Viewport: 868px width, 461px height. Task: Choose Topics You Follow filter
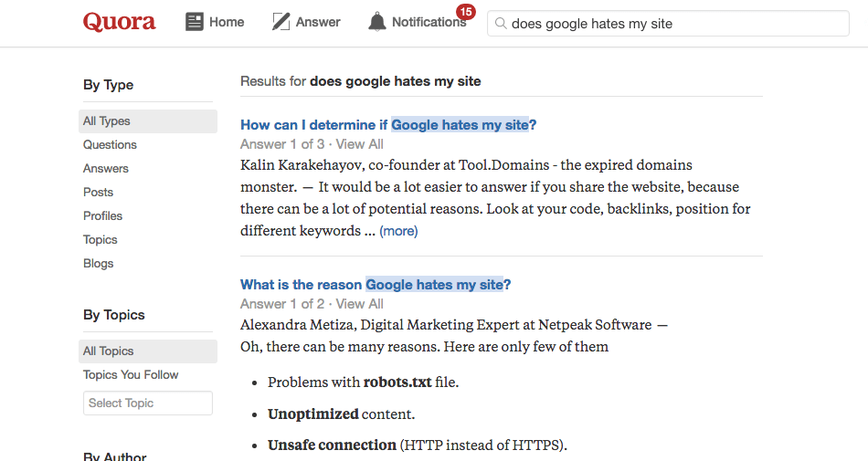[131, 375]
